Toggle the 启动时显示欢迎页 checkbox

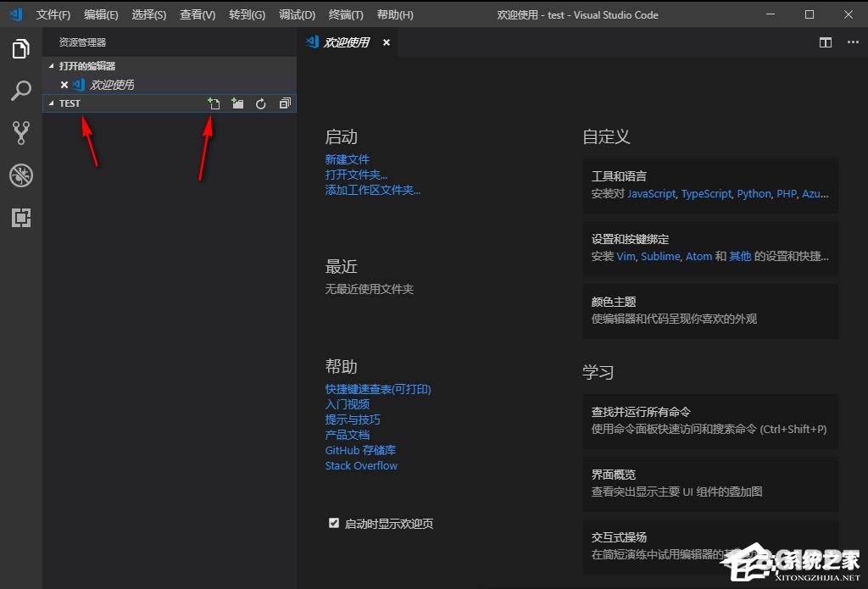pyautogui.click(x=334, y=523)
